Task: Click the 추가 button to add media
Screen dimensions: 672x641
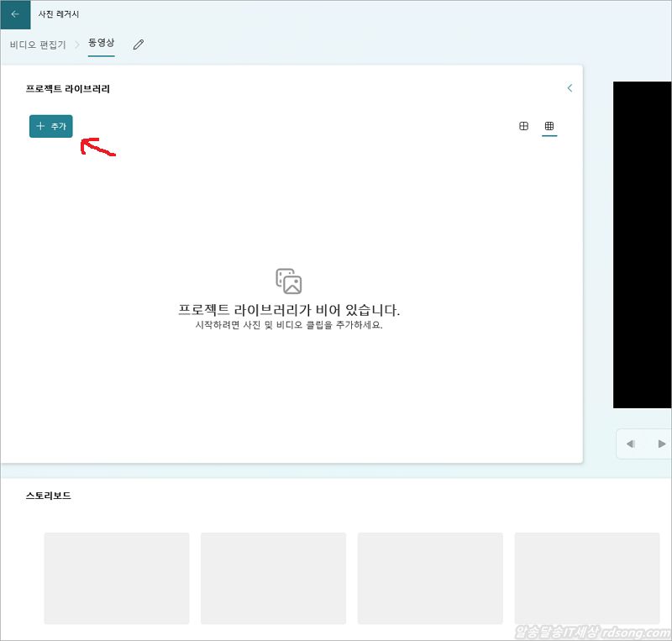Action: [x=51, y=126]
